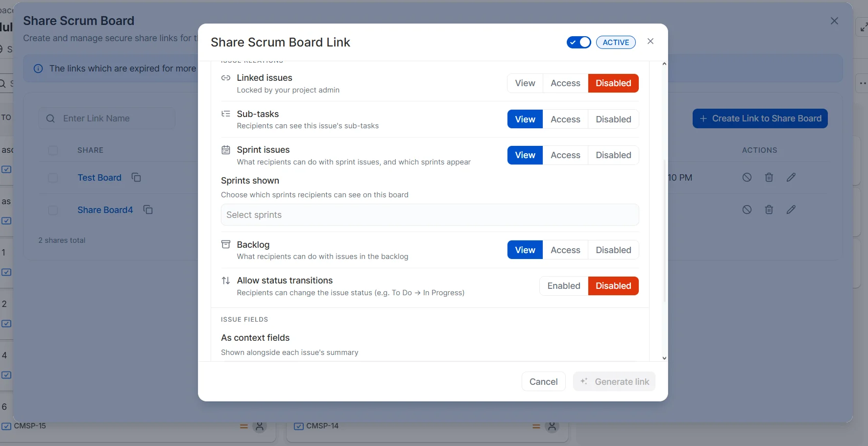Select View for Sprint issues
868x446 pixels.
(525, 155)
